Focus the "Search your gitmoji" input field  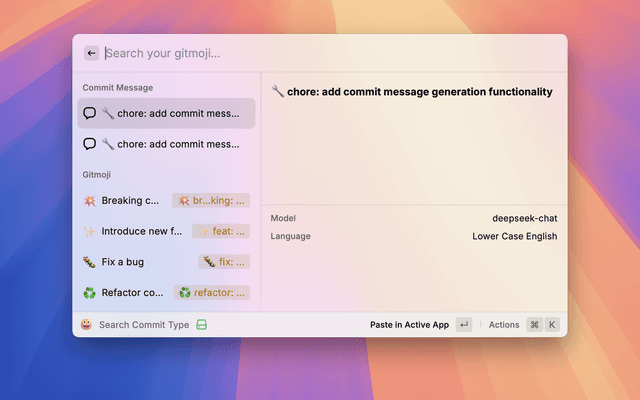tap(300, 53)
